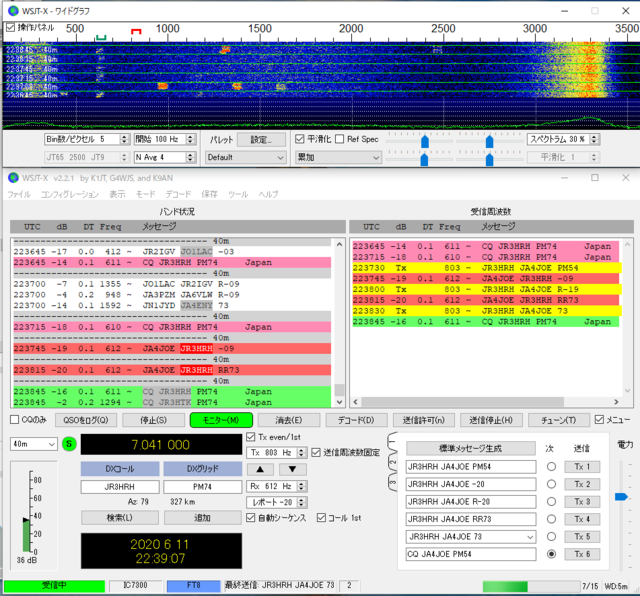
Task: Toggle the Tx even/1st checkbox
Action: click(251, 437)
